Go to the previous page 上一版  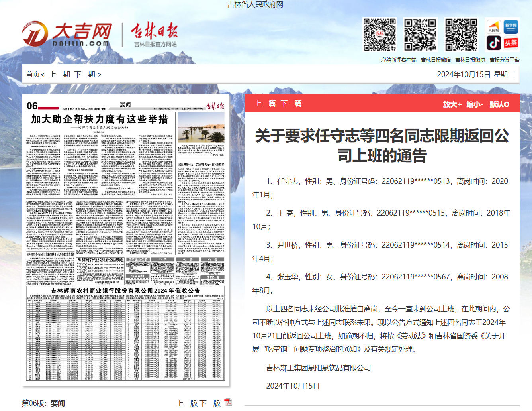click(x=187, y=403)
